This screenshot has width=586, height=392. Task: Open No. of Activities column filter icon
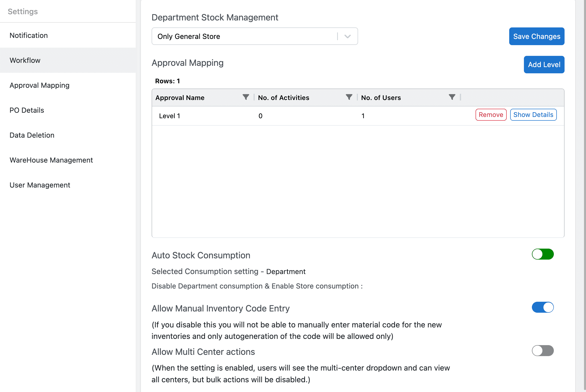(349, 97)
